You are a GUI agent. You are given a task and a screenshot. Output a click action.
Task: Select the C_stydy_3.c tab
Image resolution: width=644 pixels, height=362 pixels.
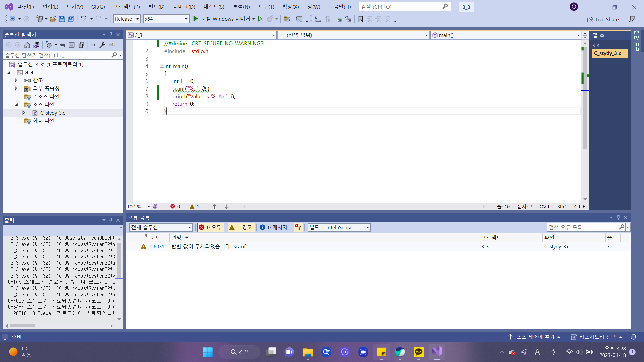pos(609,53)
